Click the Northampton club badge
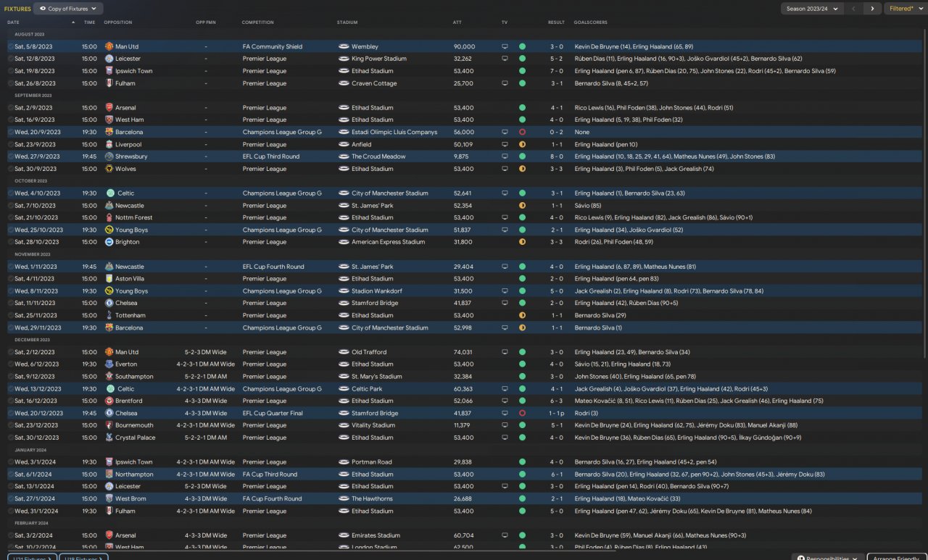Image resolution: width=928 pixels, height=560 pixels. (x=109, y=475)
